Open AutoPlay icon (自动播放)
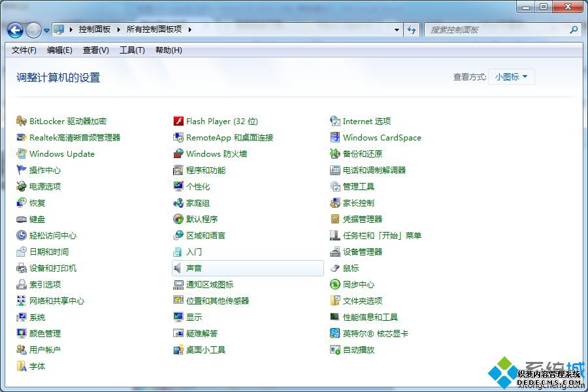This screenshot has height=392, width=588. (335, 350)
